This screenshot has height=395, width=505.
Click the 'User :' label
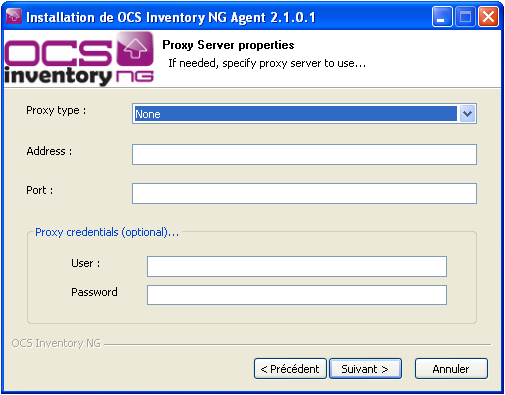click(x=86, y=263)
